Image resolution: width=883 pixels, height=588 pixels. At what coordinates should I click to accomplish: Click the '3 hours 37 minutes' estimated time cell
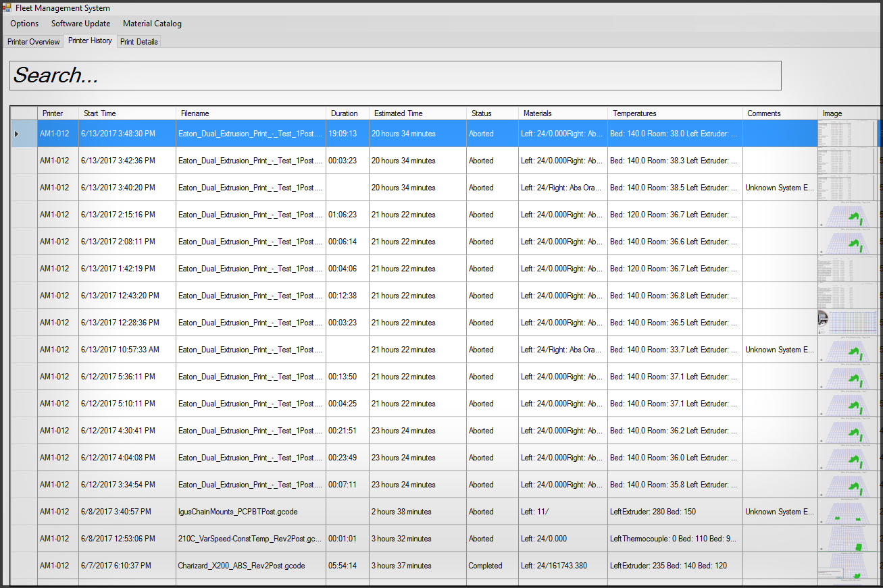pos(418,566)
